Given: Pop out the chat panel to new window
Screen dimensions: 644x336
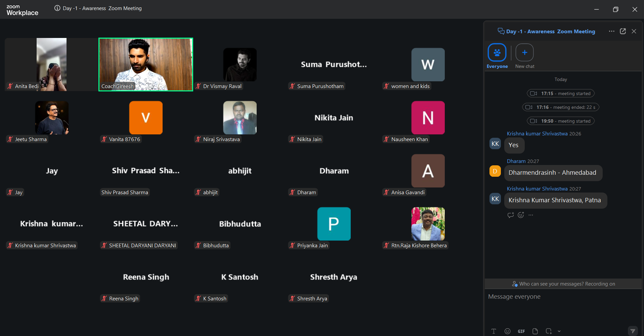Looking at the screenshot, I should 623,31.
